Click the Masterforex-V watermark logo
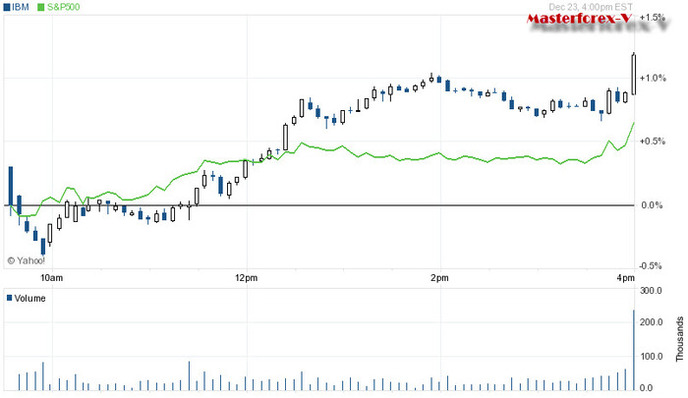 pyautogui.click(x=580, y=19)
